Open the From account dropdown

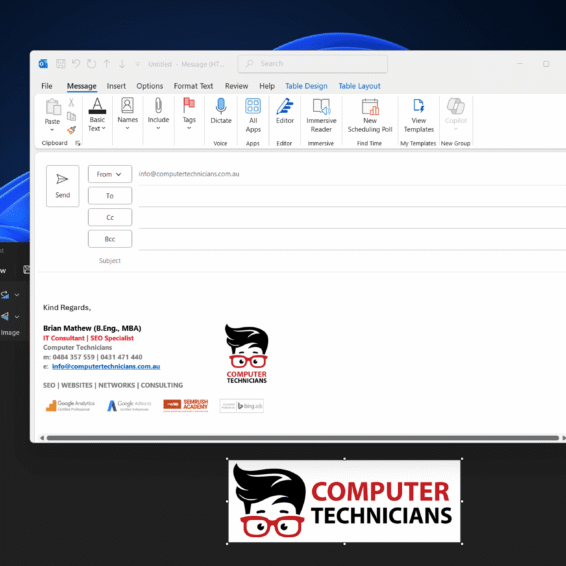click(x=110, y=174)
